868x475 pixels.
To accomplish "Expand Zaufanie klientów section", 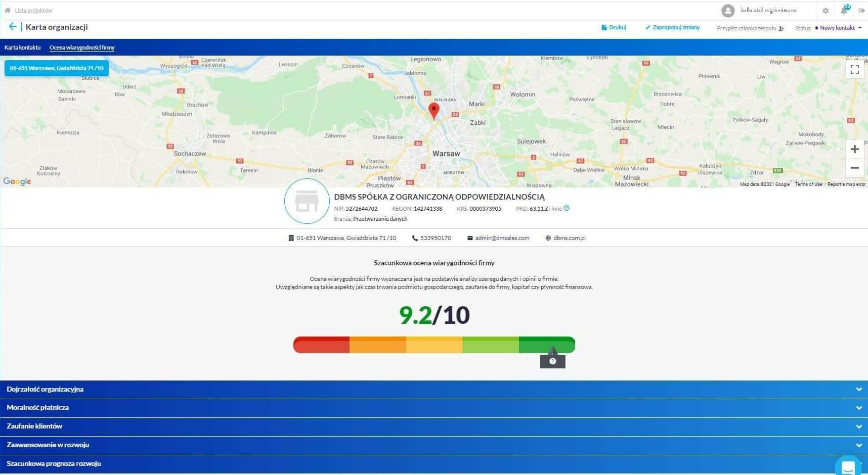I will point(434,426).
